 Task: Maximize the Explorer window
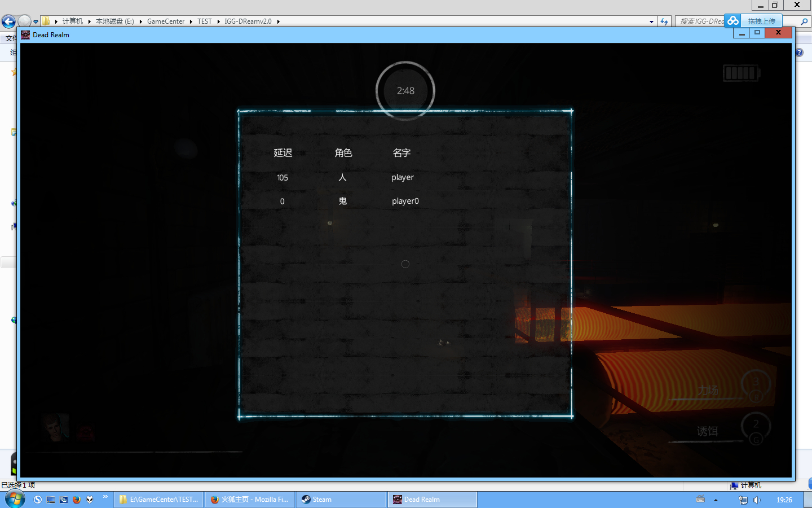pos(775,5)
